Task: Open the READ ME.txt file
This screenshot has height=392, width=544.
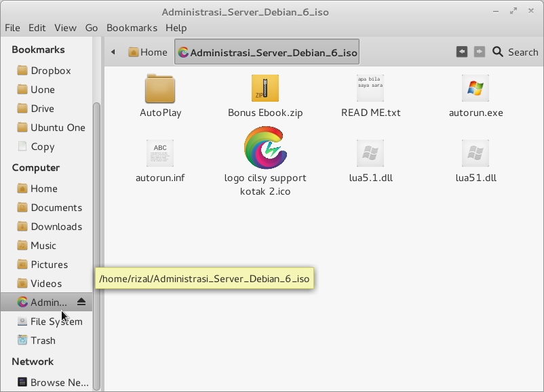Action: click(x=370, y=89)
